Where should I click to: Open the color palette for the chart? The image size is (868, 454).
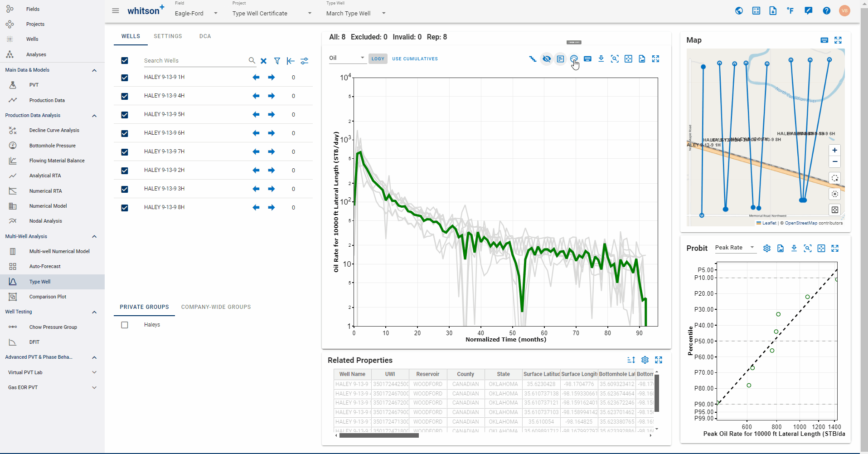coord(574,59)
